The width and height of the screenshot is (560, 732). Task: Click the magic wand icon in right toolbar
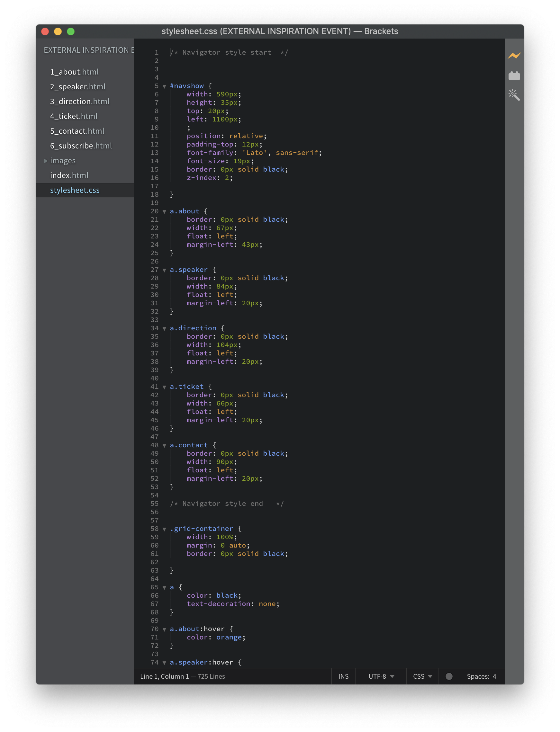(x=514, y=95)
